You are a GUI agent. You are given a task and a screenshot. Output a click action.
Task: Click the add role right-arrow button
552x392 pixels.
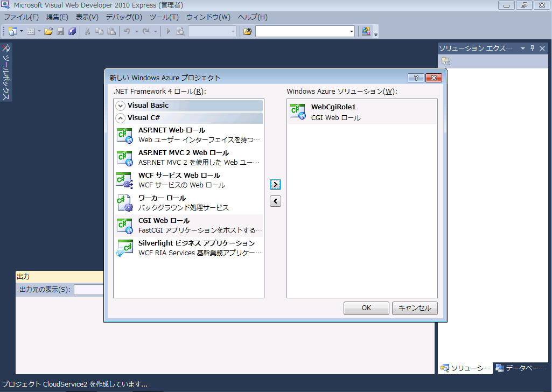click(275, 184)
